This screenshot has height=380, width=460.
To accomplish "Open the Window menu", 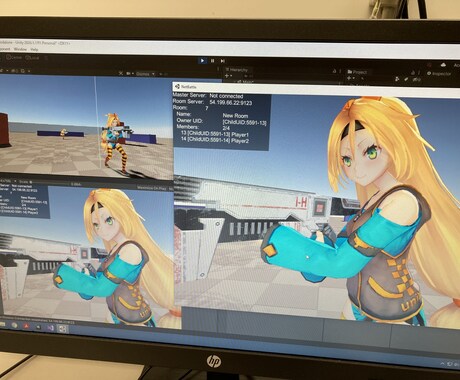I will click(x=20, y=49).
